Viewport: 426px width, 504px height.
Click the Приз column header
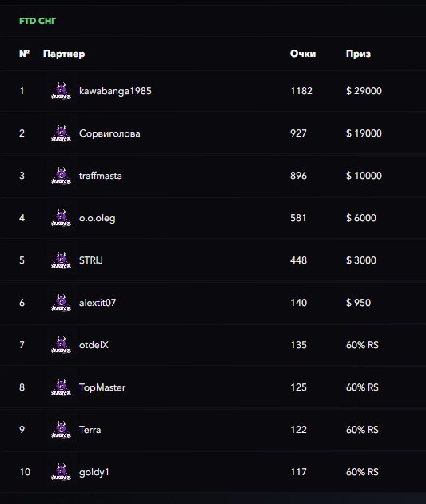[x=358, y=54]
